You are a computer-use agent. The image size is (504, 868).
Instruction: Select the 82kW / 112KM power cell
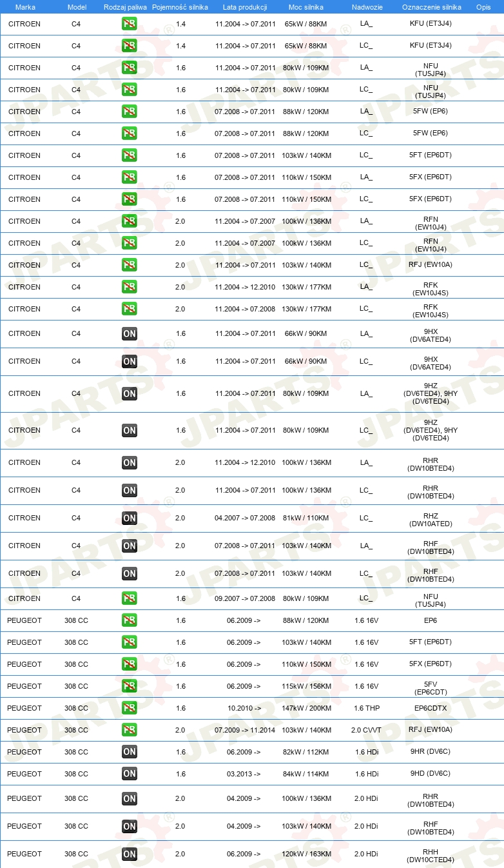(307, 752)
